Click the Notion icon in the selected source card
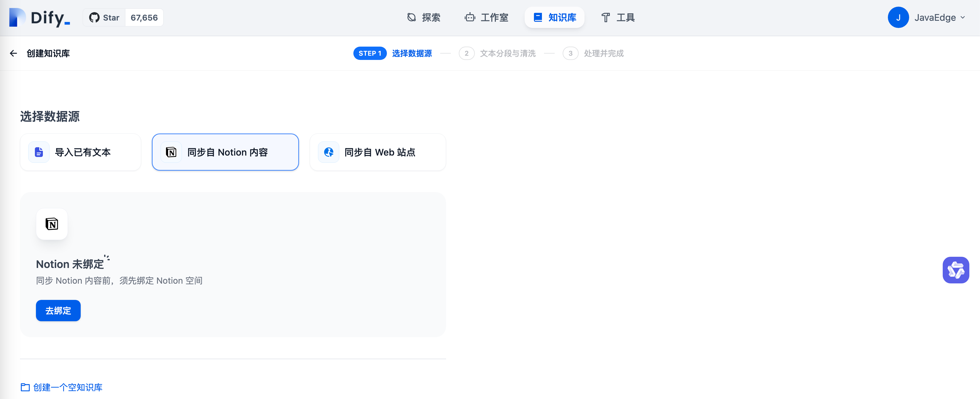The height and width of the screenshot is (399, 980). point(171,152)
